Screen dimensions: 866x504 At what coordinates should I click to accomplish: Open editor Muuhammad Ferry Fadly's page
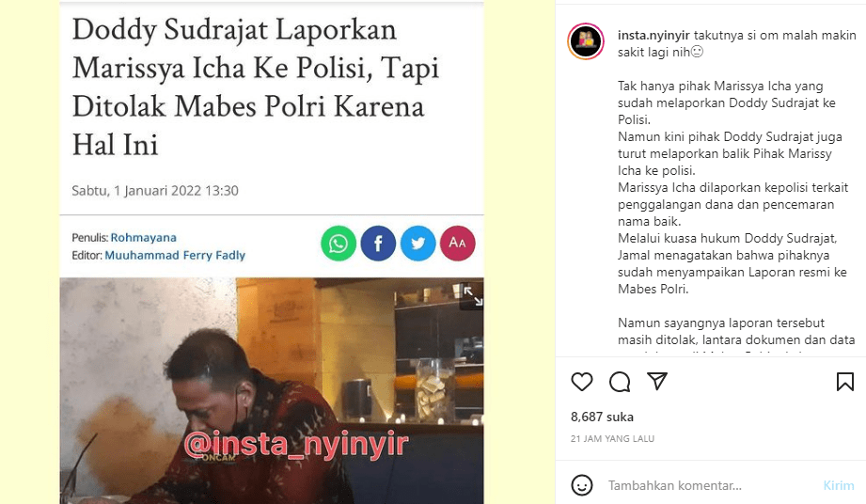[x=175, y=255]
